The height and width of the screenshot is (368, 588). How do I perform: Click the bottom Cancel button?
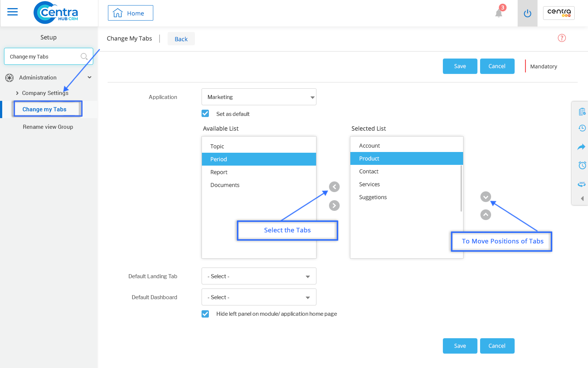(x=497, y=346)
